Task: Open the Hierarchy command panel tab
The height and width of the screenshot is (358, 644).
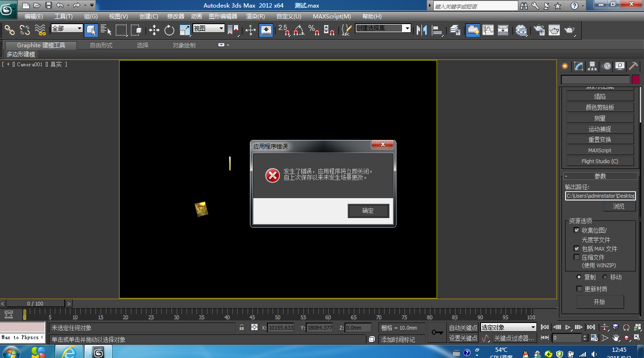Action: (592, 66)
